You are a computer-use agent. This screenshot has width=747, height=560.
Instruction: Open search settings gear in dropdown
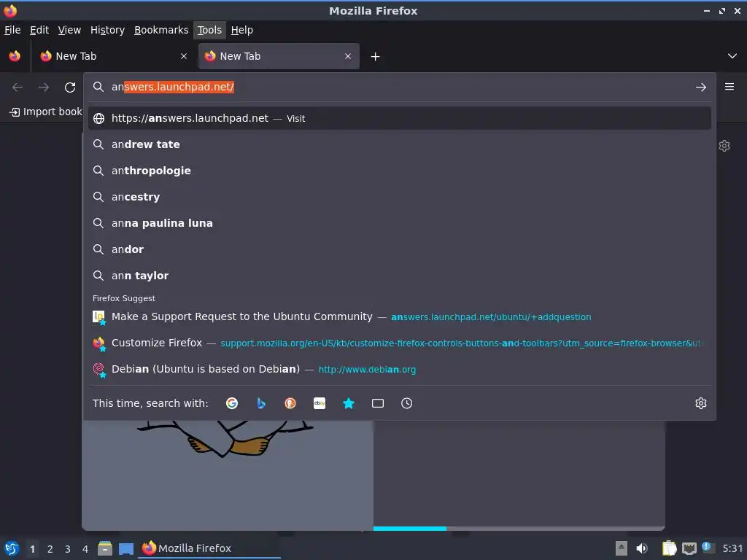pyautogui.click(x=701, y=403)
